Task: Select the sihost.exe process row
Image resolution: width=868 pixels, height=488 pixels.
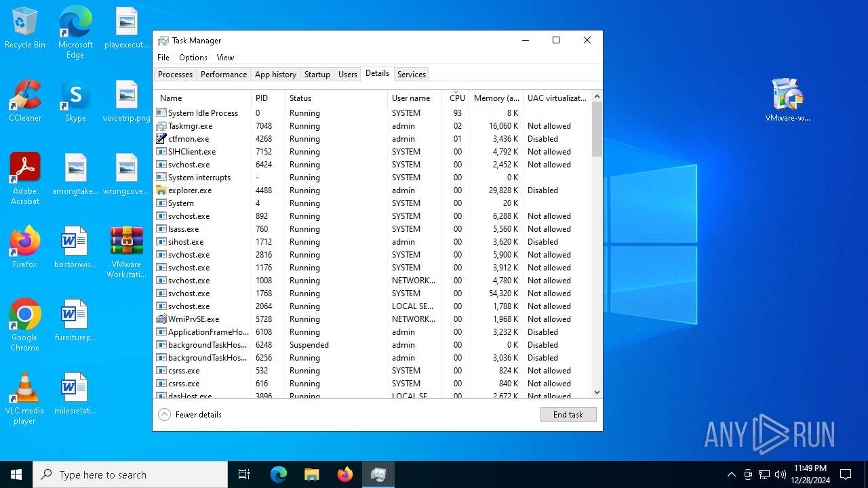Action: (372, 242)
